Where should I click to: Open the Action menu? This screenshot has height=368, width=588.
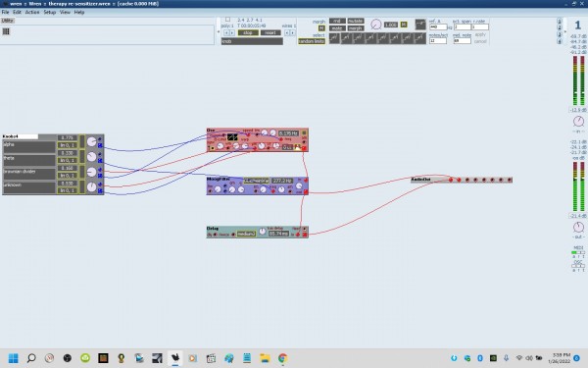click(x=32, y=12)
